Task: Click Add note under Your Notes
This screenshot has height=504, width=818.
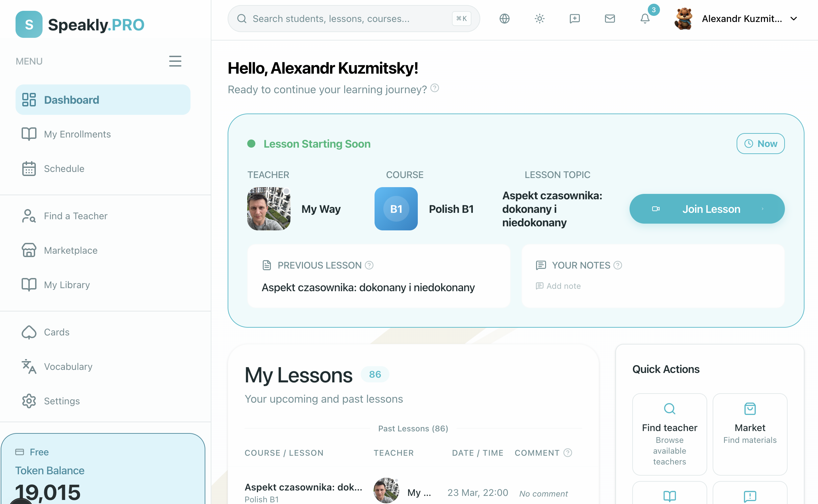Action: click(563, 286)
